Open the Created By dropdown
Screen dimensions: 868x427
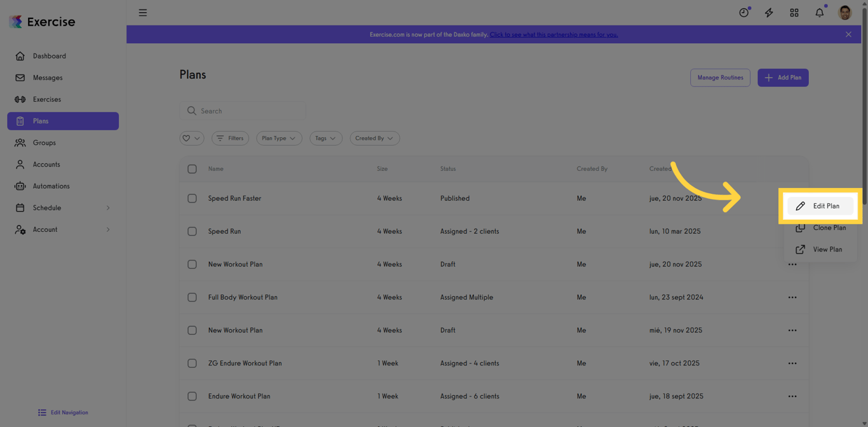pos(374,138)
